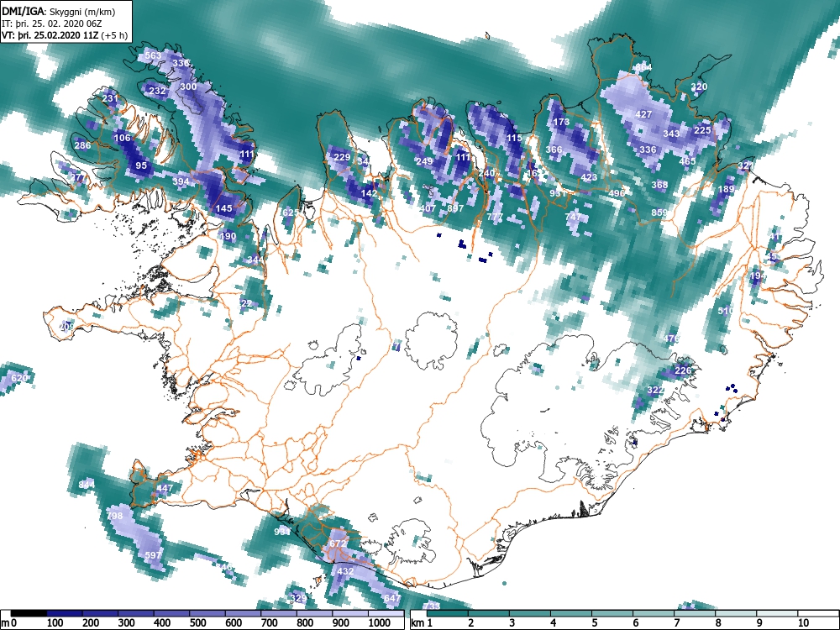Click visibility value '189' on map
Image resolution: width=840 pixels, height=630 pixels.
point(726,188)
